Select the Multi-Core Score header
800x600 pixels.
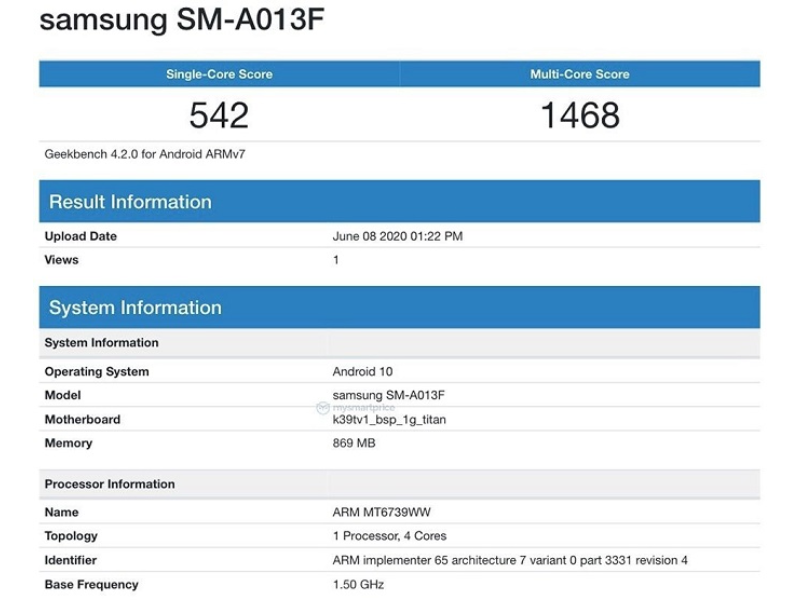580,74
